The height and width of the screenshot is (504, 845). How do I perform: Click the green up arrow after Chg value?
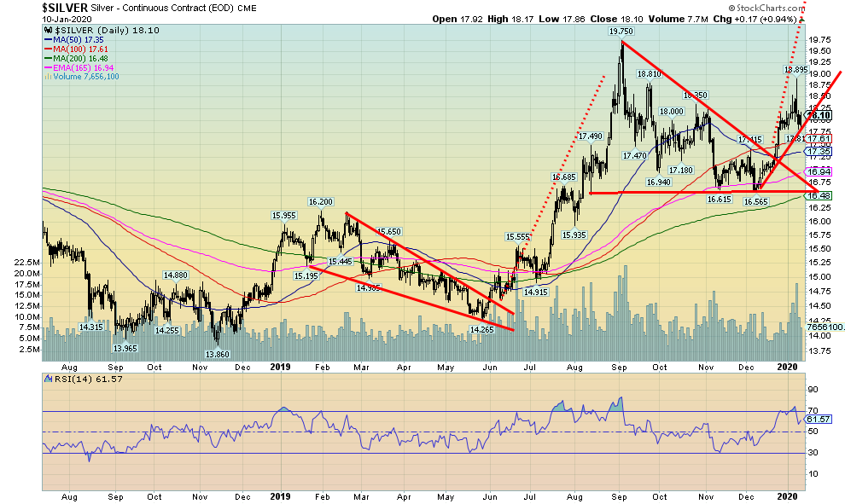pyautogui.click(x=801, y=18)
